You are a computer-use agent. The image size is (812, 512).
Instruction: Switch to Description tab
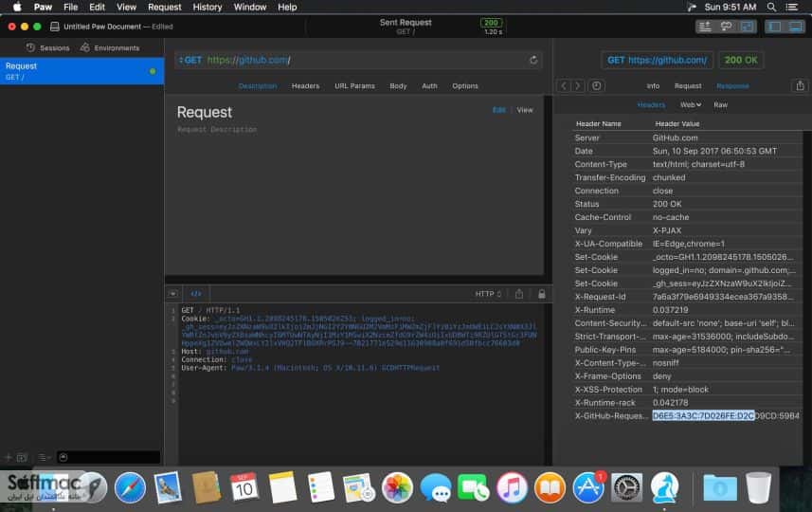coord(258,86)
